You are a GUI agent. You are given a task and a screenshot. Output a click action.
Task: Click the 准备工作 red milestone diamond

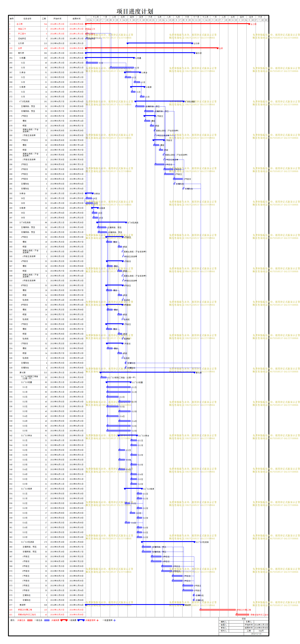(x=86, y=29)
